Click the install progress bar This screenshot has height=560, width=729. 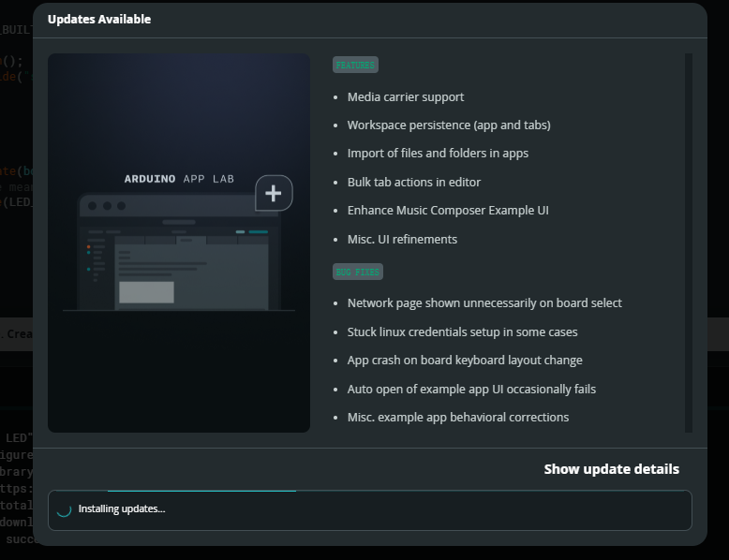[x=369, y=491]
